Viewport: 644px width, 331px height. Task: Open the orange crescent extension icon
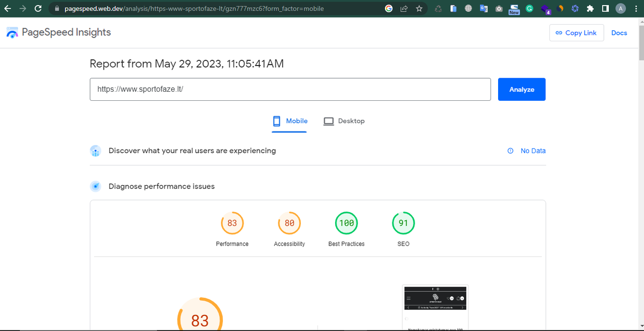(560, 9)
